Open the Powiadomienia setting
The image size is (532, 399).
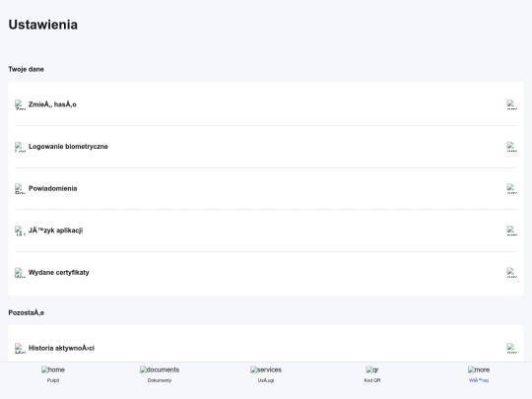(266, 188)
